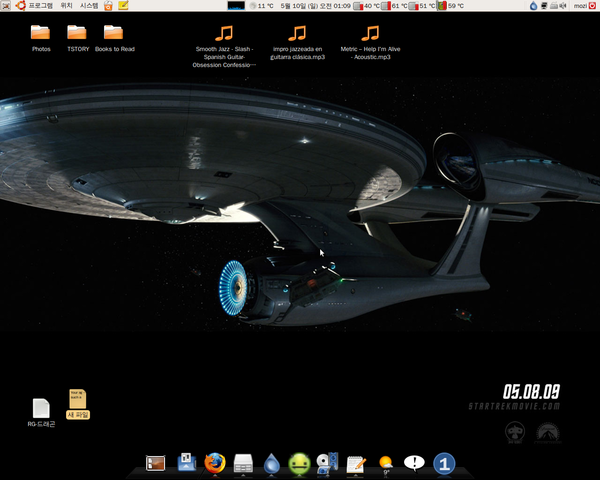600x480 pixels.
Task: Select the Smooth Jazz - Slash music file
Action: point(224,46)
